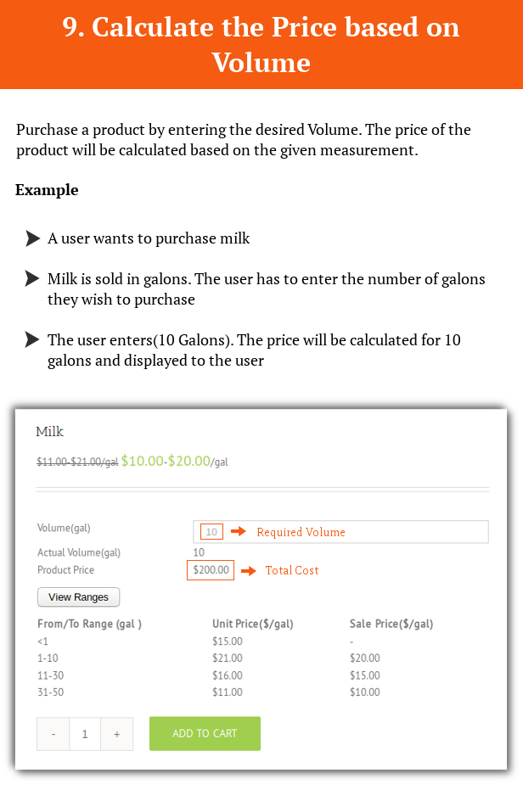Click the green ADD TO CART button
Viewport: 523px width, 812px height.
(205, 733)
